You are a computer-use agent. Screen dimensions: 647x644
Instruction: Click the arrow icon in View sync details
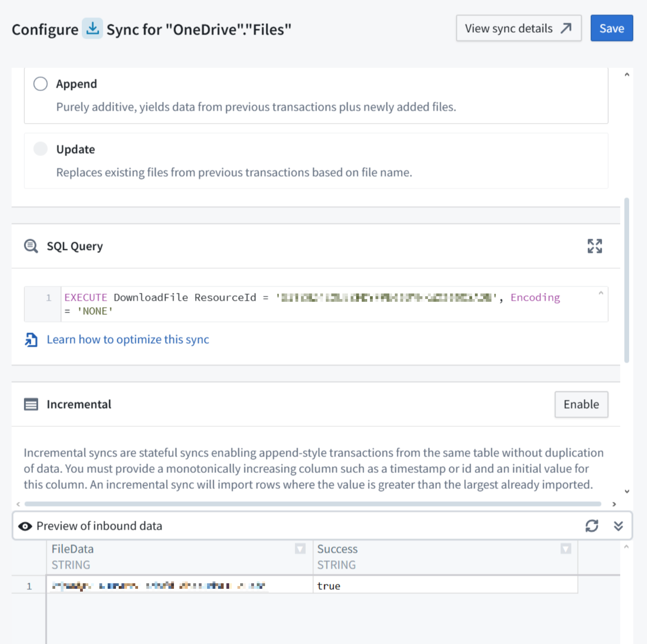(x=566, y=28)
